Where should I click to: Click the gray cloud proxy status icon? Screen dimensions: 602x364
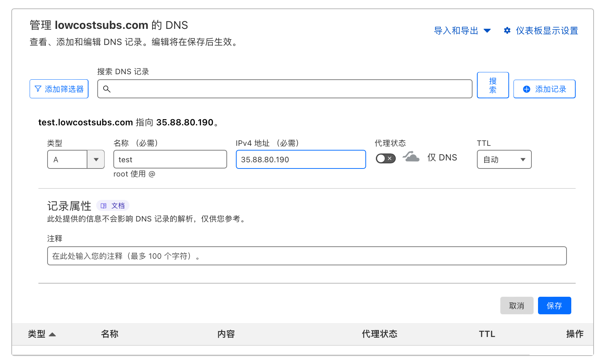[411, 157]
